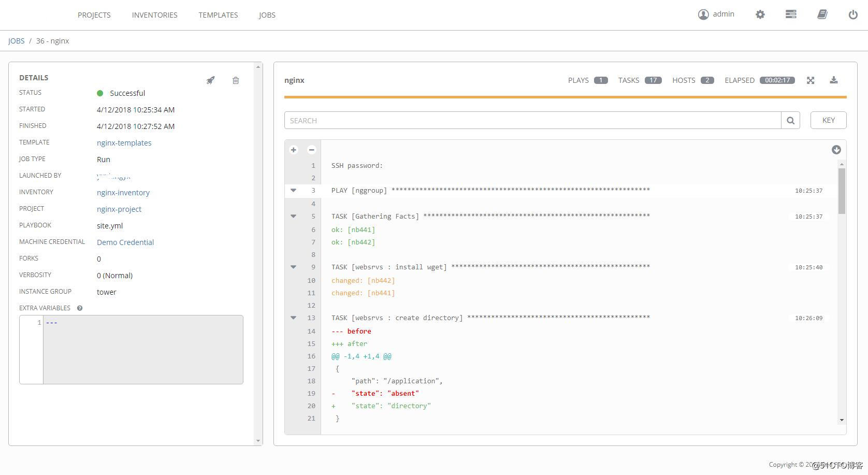
Task: Click TASKS count badge 17
Action: pyautogui.click(x=653, y=80)
